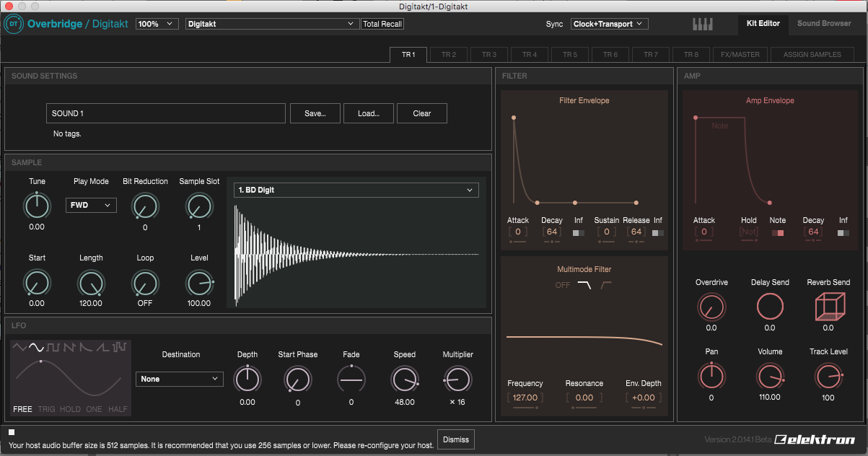Click the Bit Reduction knob
The height and width of the screenshot is (456, 868).
click(145, 206)
